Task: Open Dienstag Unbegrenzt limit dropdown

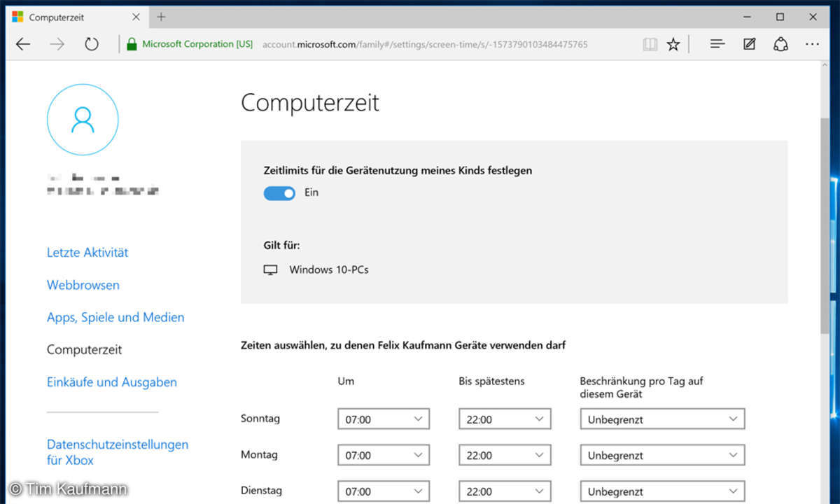Action: [662, 491]
